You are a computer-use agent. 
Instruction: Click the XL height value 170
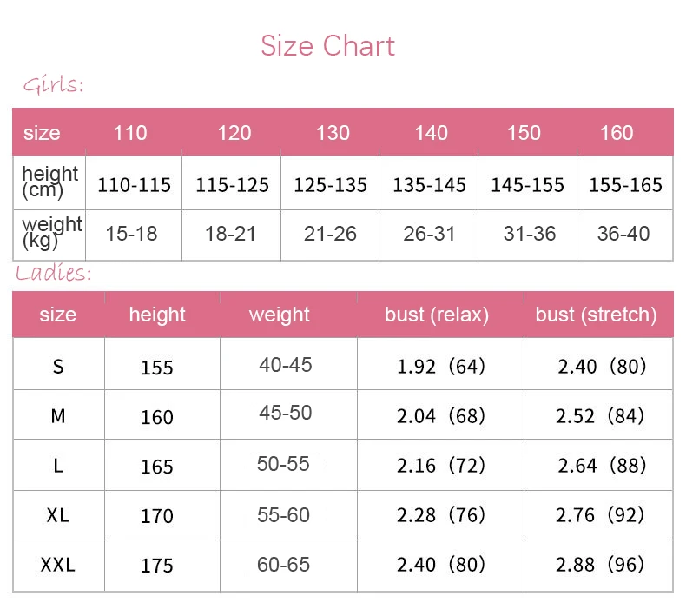click(157, 516)
